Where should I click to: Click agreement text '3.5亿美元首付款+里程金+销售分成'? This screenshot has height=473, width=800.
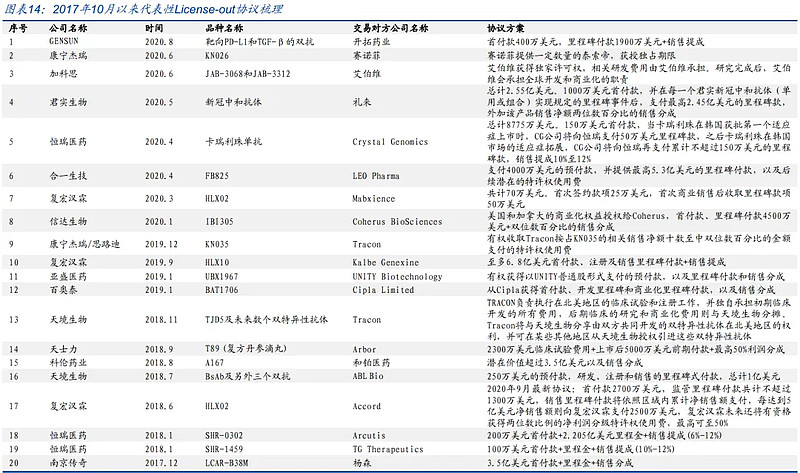click(560, 463)
